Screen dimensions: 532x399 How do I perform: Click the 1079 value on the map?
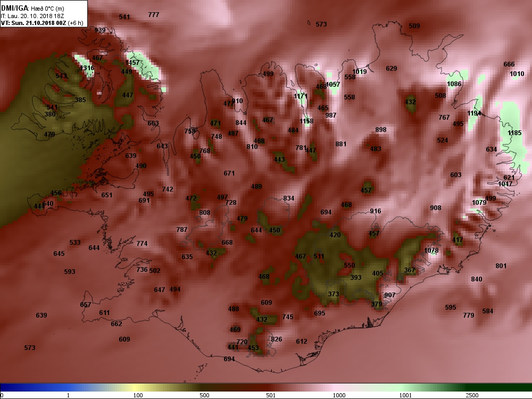tap(479, 203)
